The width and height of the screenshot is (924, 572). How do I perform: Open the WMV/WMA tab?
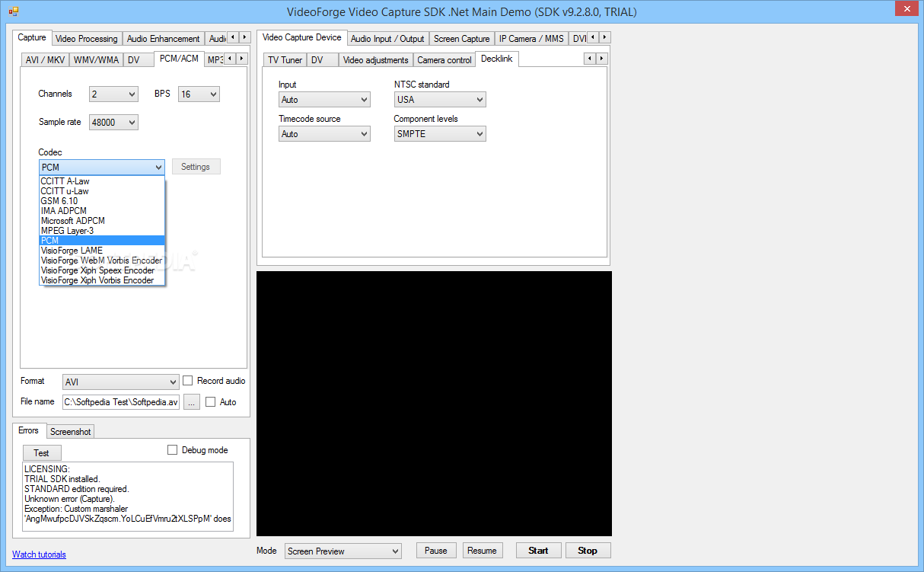(x=95, y=60)
